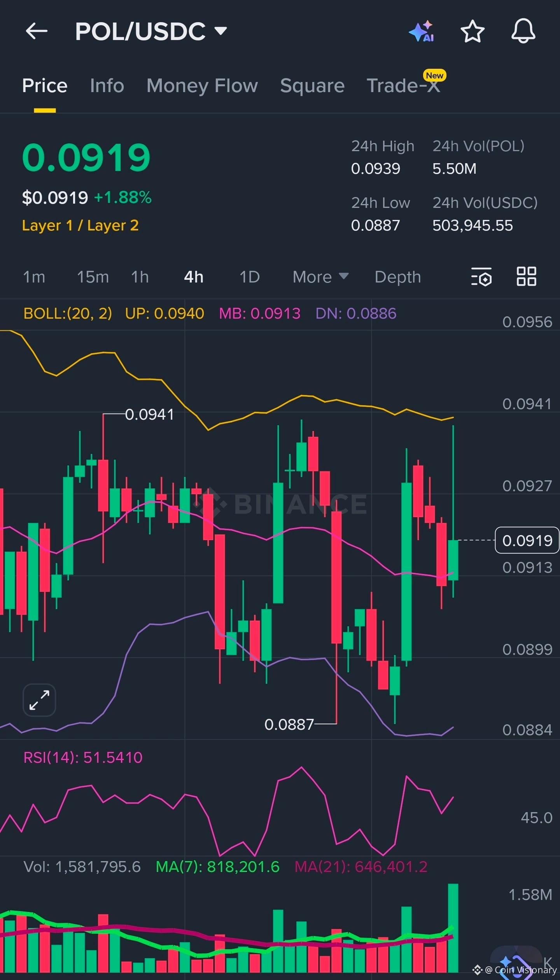Tap the Vol: 1,581,795.6 label
Image resolution: width=560 pixels, height=980 pixels.
[82, 867]
